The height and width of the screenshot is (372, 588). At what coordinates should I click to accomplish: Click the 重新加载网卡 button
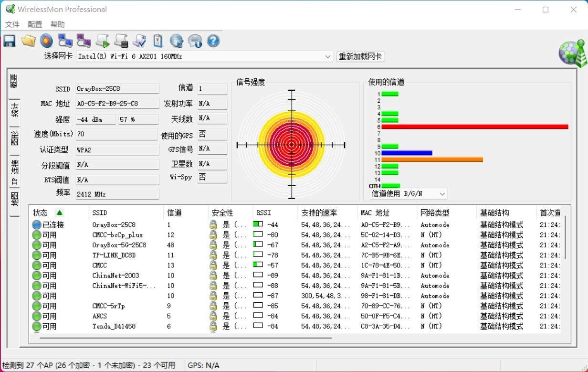click(x=360, y=56)
